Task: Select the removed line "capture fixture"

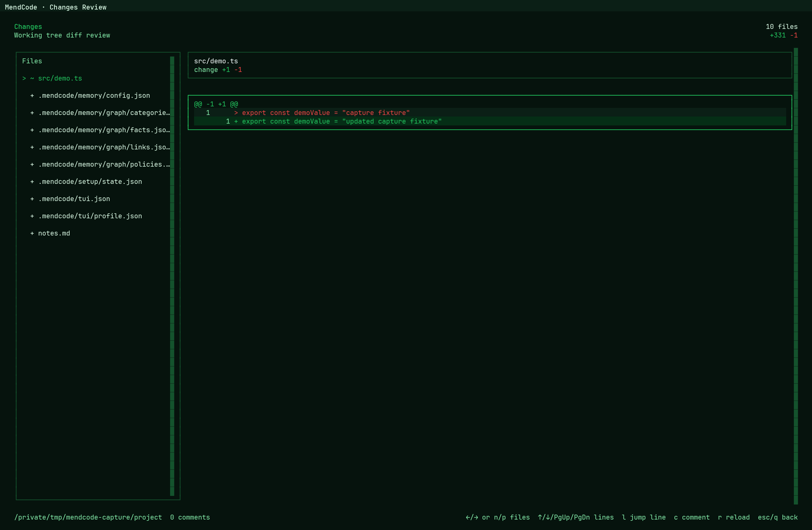Action: (490, 113)
